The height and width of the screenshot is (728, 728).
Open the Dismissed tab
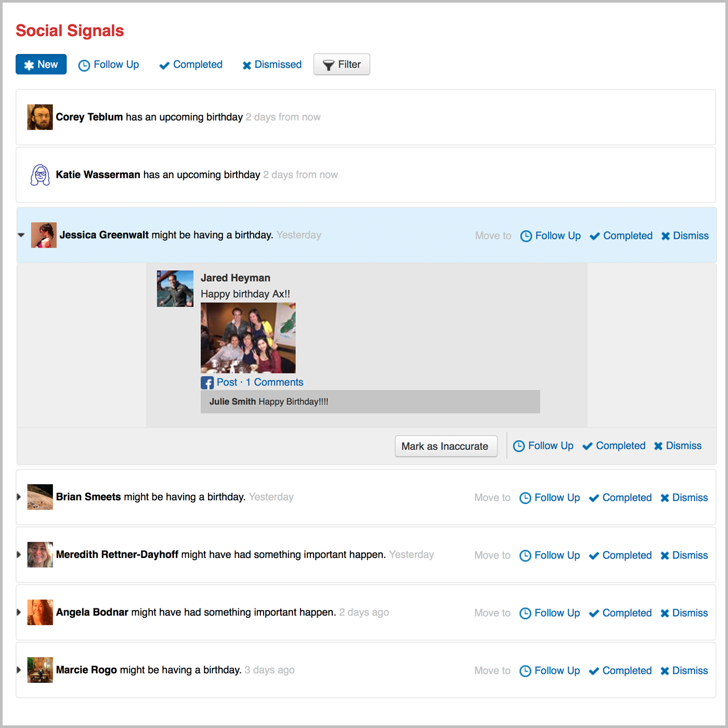(272, 65)
